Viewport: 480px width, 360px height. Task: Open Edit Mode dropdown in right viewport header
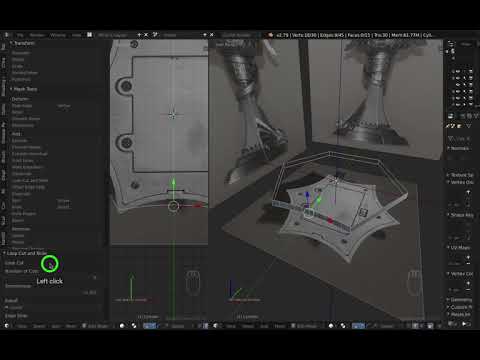(x=306, y=326)
